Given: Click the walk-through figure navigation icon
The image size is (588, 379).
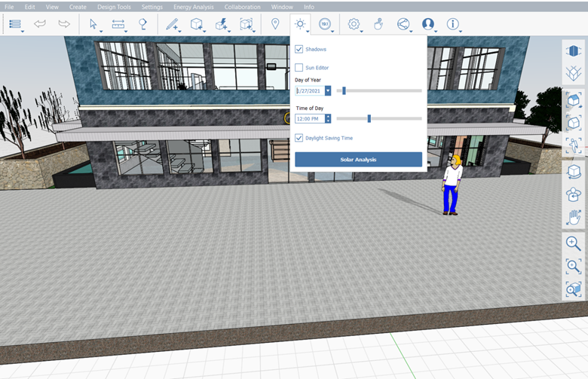Looking at the screenshot, I should pos(574,145).
